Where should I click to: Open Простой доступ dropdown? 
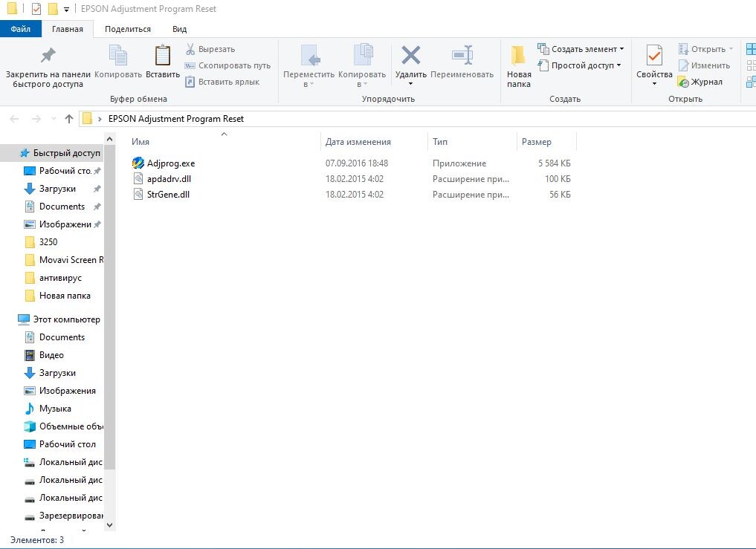click(x=579, y=65)
